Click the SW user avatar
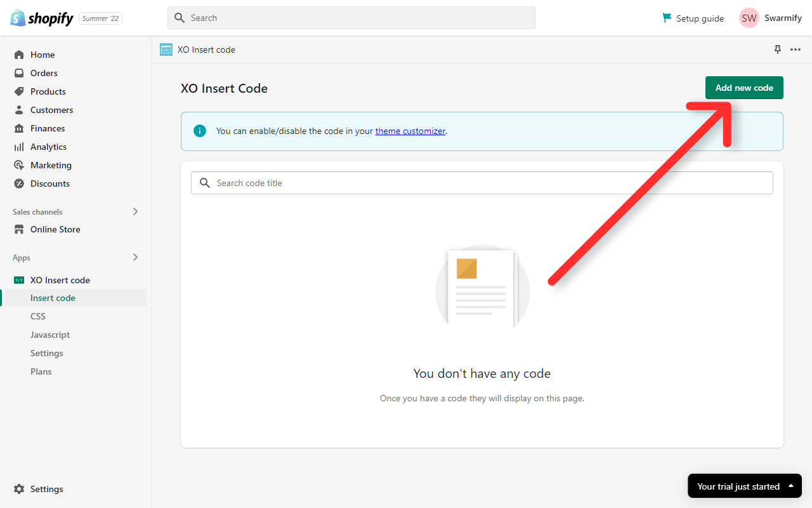The width and height of the screenshot is (812, 508). tap(749, 18)
